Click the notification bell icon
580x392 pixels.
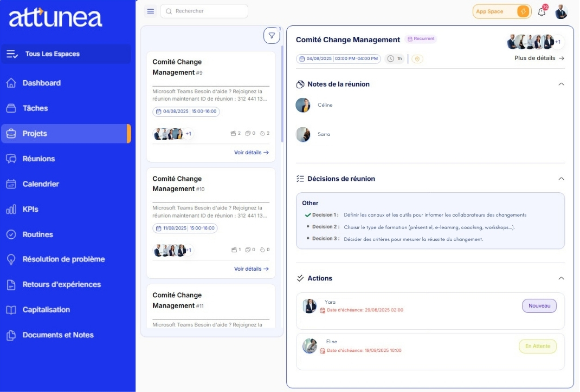(x=542, y=12)
